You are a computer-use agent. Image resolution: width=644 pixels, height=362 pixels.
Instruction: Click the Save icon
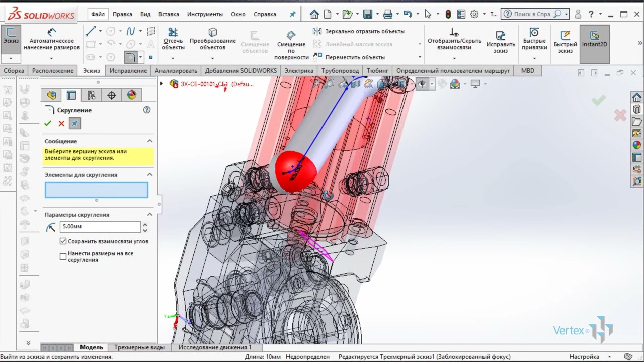click(368, 14)
